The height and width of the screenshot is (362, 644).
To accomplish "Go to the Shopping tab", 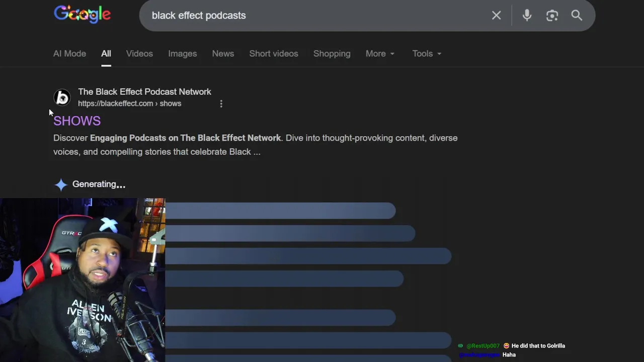I will (332, 53).
